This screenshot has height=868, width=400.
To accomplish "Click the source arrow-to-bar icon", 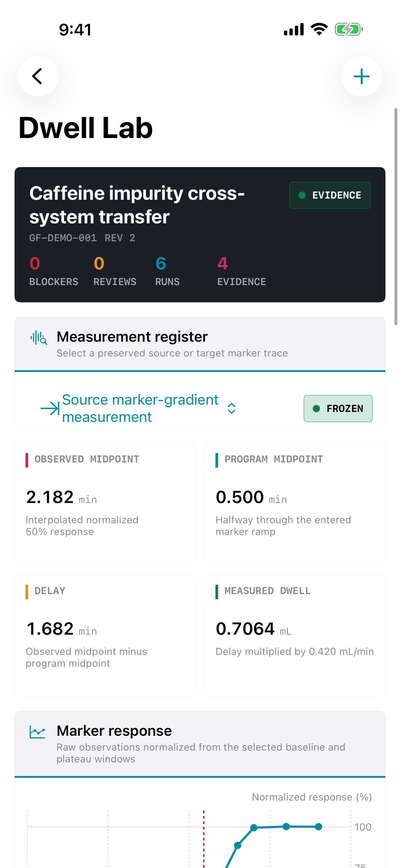I will click(50, 408).
